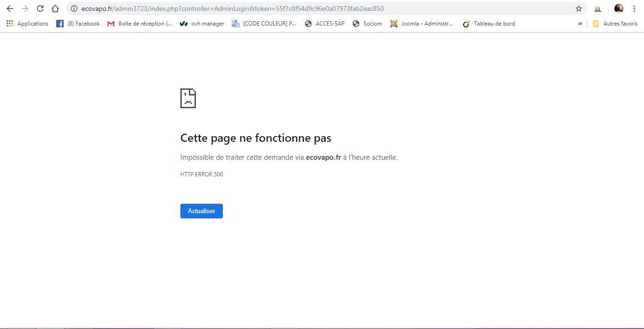Screen dimensions: 644x329
Task: Open the ovh manager bookmark
Action: [x=202, y=24]
